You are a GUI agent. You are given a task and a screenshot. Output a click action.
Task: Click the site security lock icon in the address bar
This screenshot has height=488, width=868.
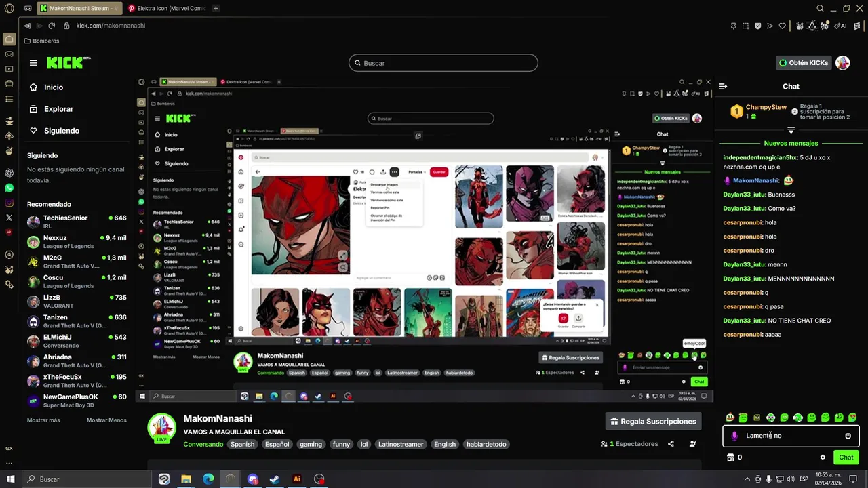(x=66, y=26)
